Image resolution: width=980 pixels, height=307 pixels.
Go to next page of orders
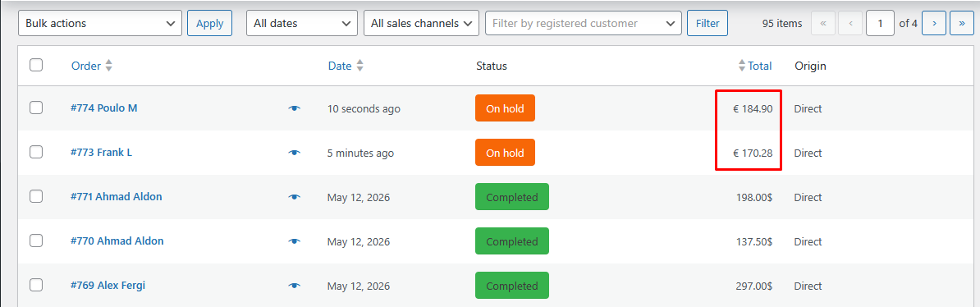(x=934, y=23)
